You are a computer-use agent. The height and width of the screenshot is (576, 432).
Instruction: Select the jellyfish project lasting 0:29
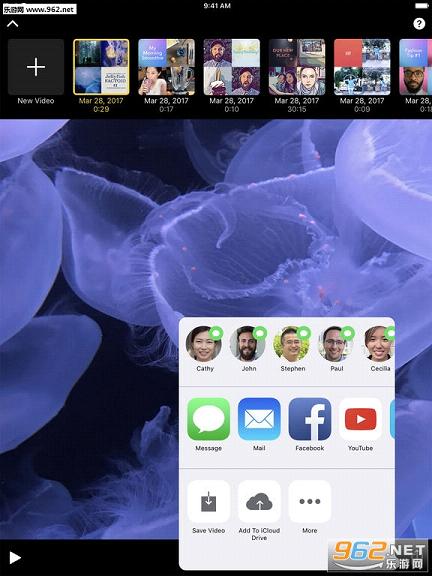coord(101,67)
